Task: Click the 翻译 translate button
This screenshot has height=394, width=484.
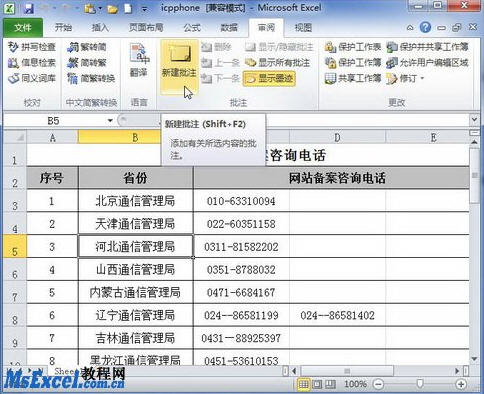Action: (139, 61)
